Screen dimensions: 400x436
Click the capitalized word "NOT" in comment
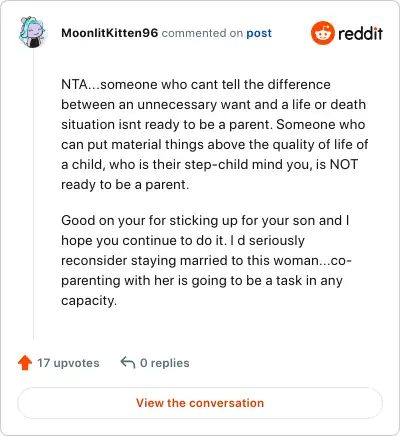tap(344, 164)
